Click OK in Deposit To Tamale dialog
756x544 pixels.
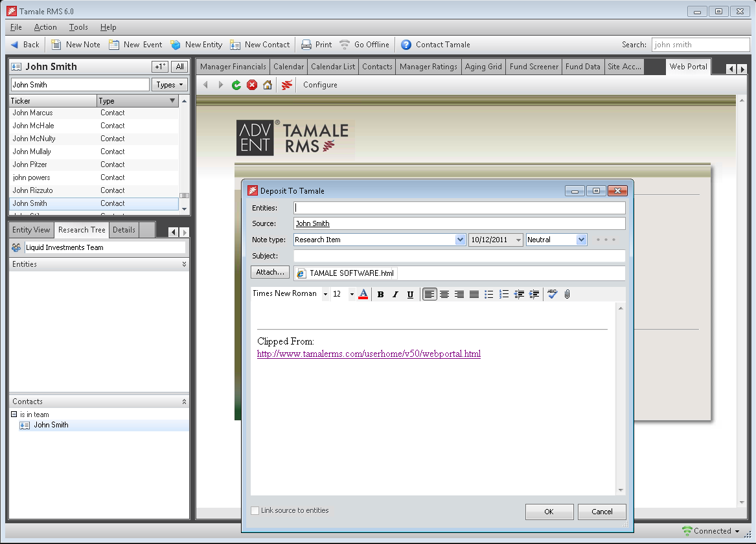(549, 512)
